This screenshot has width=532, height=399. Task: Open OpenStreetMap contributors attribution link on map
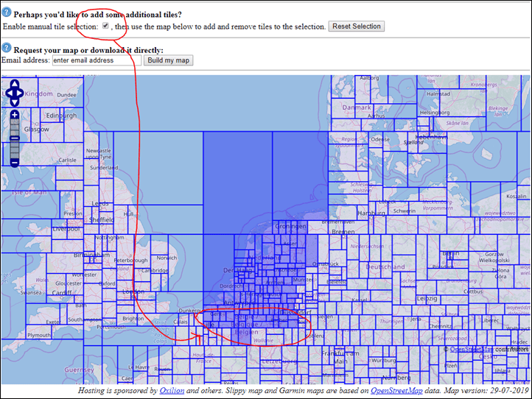(472, 349)
